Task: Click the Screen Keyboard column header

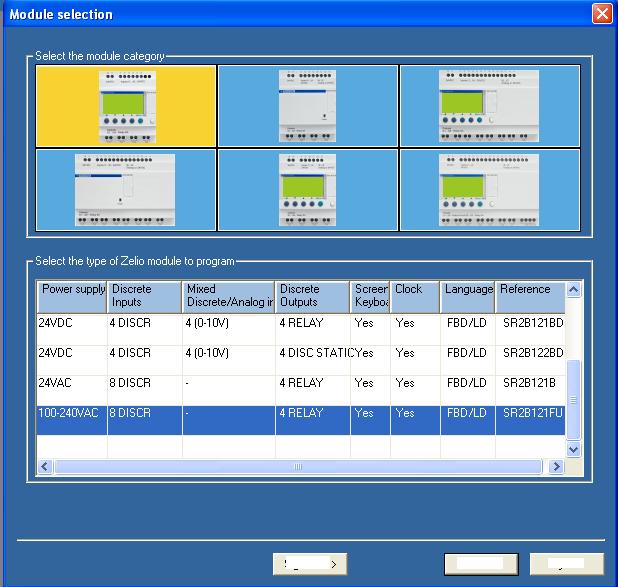Action: 370,297
